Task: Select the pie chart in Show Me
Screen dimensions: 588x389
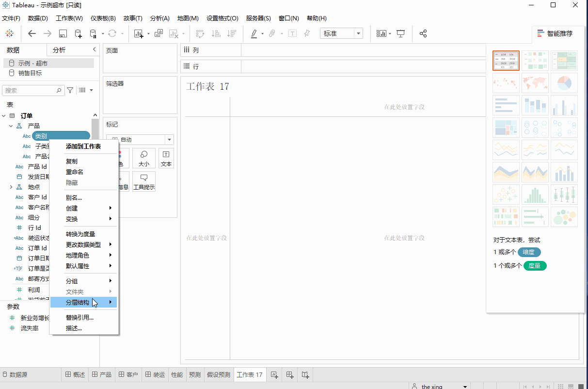Action: [x=564, y=83]
